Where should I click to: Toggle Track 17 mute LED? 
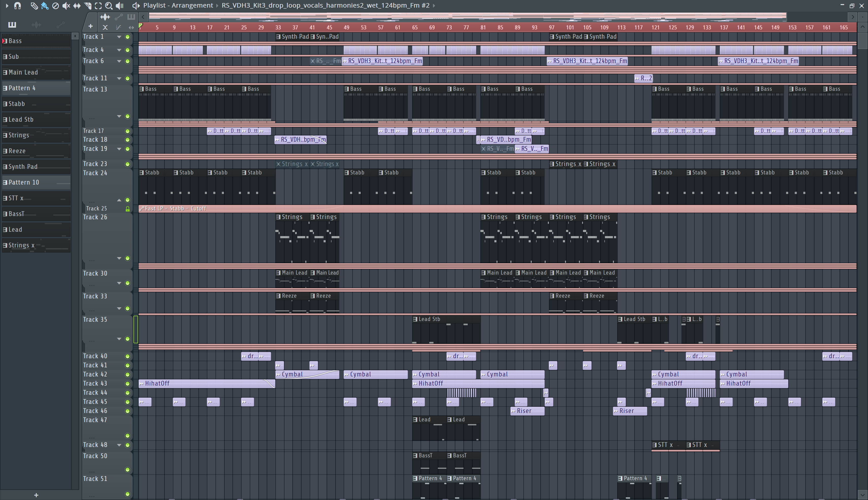point(128,131)
